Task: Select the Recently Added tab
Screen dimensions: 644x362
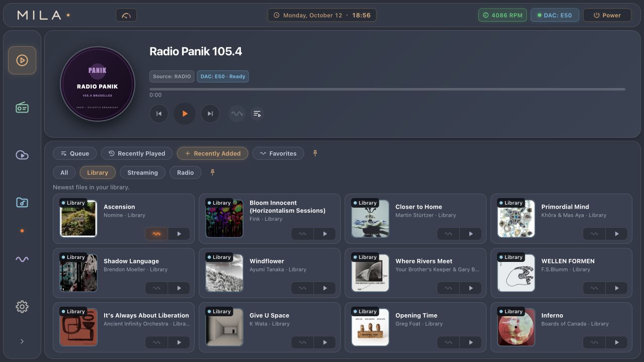Action: click(x=212, y=153)
